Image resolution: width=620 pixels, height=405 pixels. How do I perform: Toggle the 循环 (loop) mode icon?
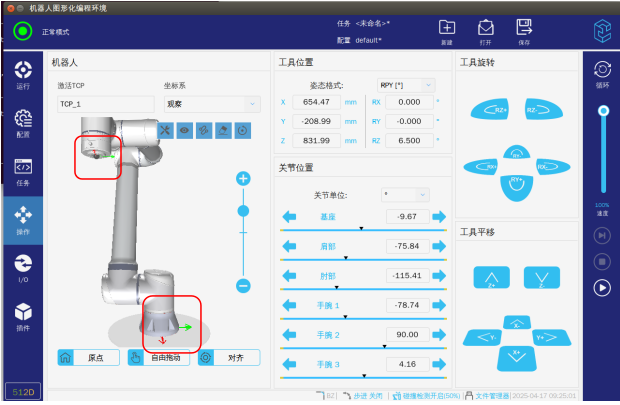[x=602, y=70]
